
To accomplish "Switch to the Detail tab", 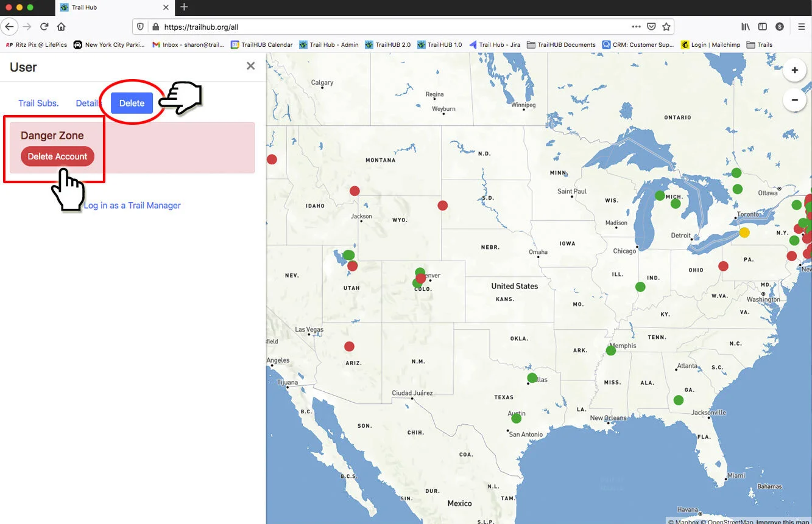I will (87, 103).
